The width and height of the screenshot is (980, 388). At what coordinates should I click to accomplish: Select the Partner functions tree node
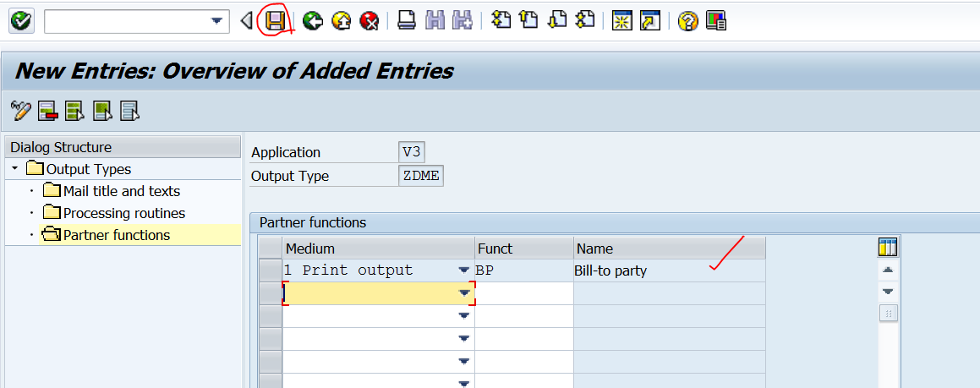[x=116, y=235]
